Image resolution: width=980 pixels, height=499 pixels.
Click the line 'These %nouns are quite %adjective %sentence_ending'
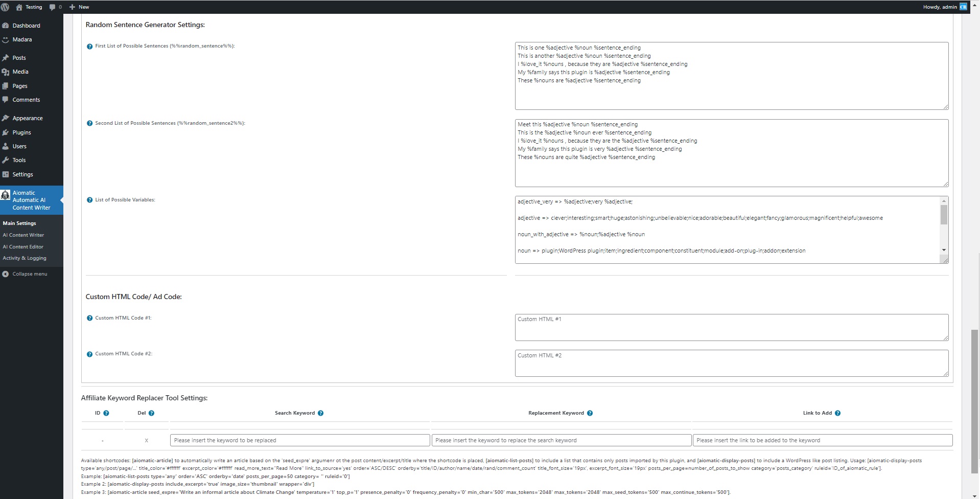pos(586,157)
